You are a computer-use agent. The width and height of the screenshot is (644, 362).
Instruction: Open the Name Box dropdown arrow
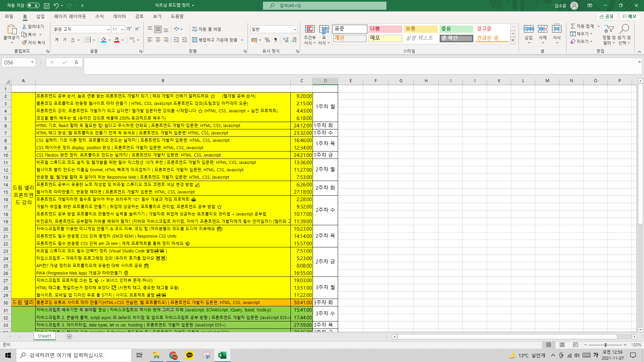32,62
